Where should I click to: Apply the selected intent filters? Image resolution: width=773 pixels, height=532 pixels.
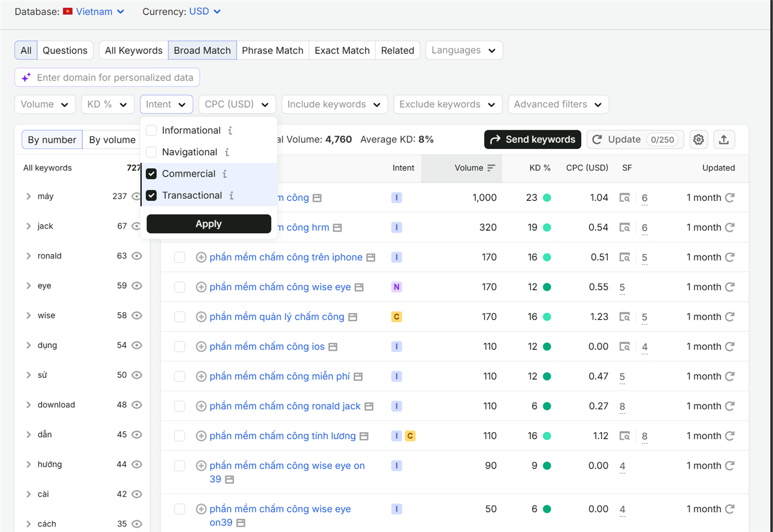pyautogui.click(x=209, y=224)
